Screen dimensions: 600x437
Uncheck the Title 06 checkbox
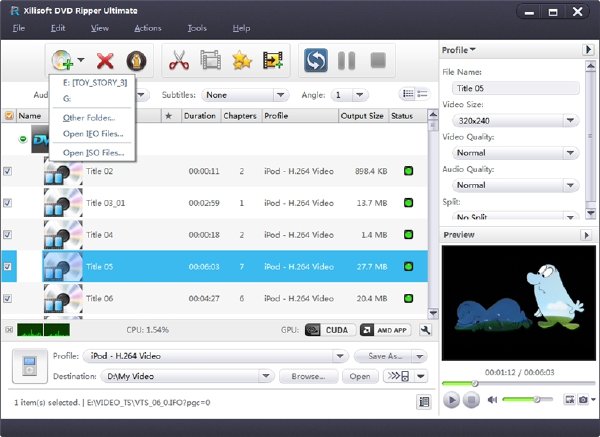tap(7, 298)
